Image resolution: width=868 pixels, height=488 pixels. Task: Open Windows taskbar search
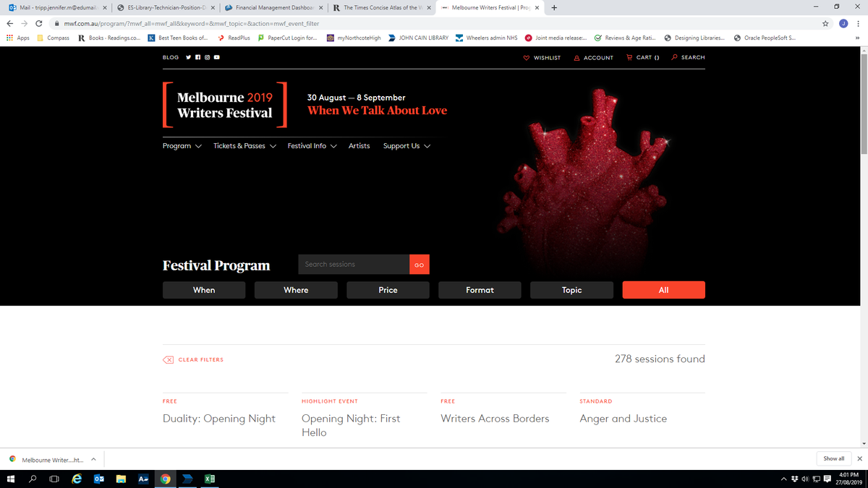pyautogui.click(x=33, y=479)
